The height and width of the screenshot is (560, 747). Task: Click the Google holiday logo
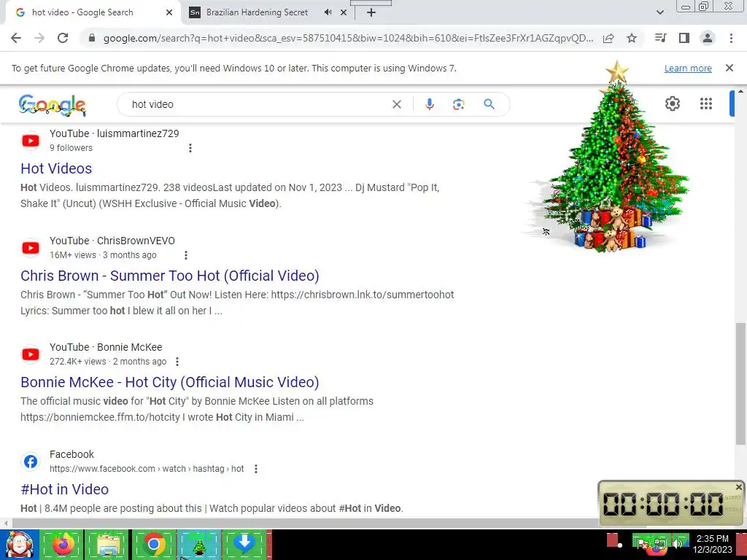point(53,105)
